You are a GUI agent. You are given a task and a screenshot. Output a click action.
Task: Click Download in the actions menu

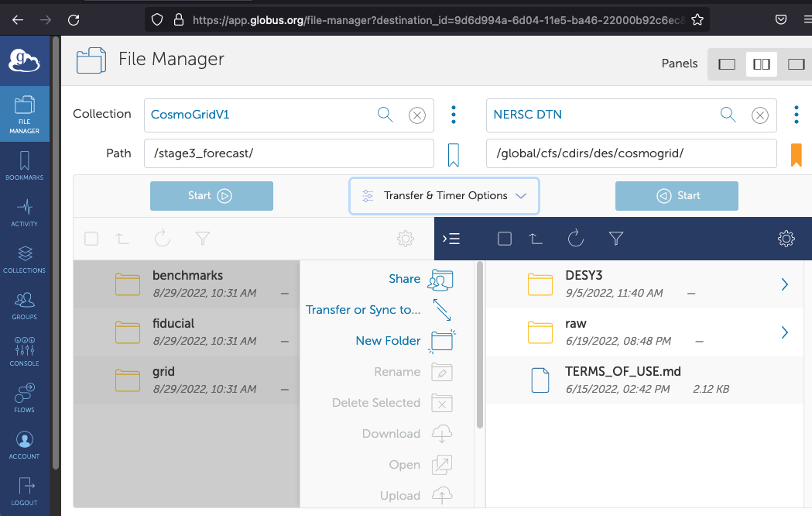click(407, 434)
